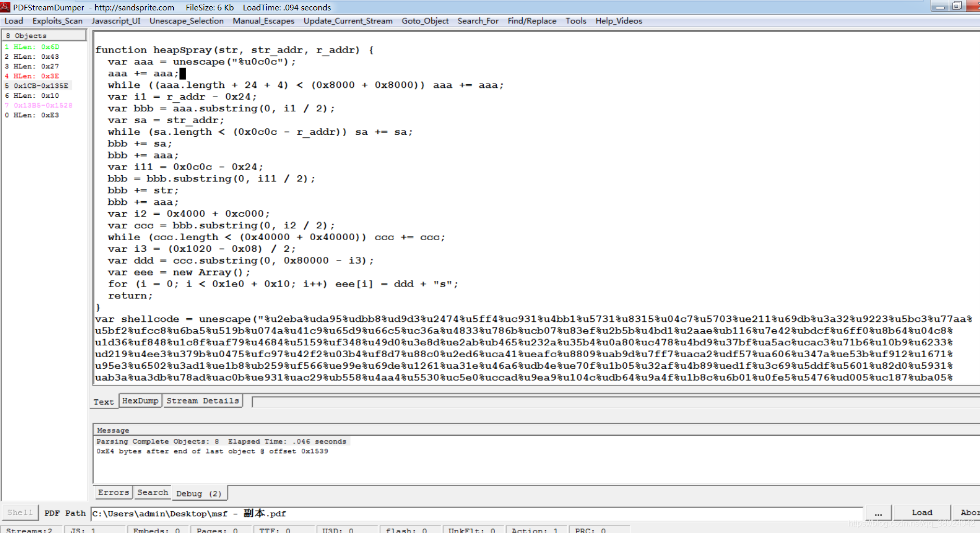Select object 1 HLen: 0x6D

pos(32,47)
